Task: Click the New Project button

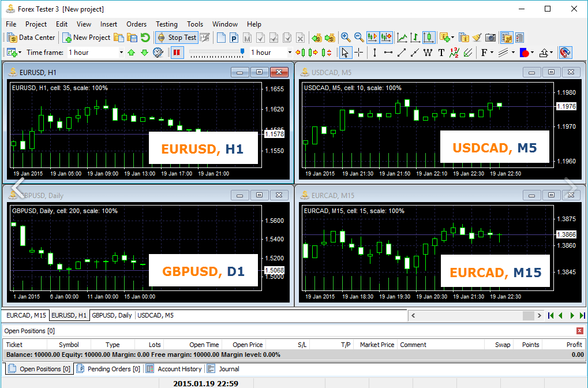Action: point(86,38)
